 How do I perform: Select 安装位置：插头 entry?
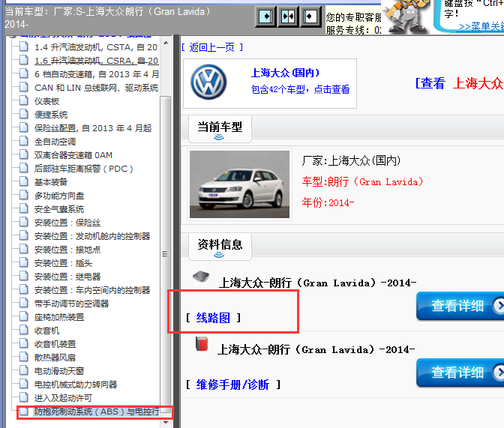63,263
